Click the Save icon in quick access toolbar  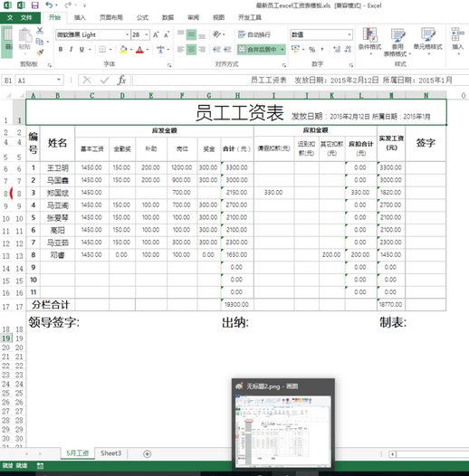(35, 5)
